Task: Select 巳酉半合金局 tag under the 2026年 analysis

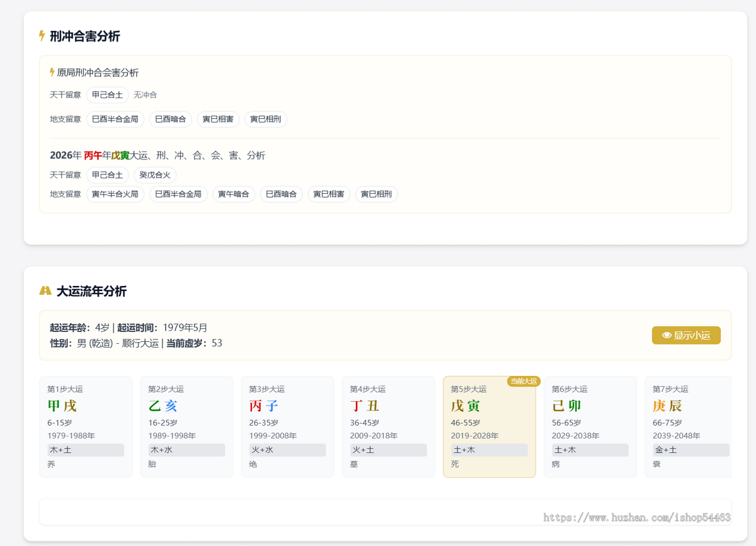Action: pyautogui.click(x=178, y=194)
